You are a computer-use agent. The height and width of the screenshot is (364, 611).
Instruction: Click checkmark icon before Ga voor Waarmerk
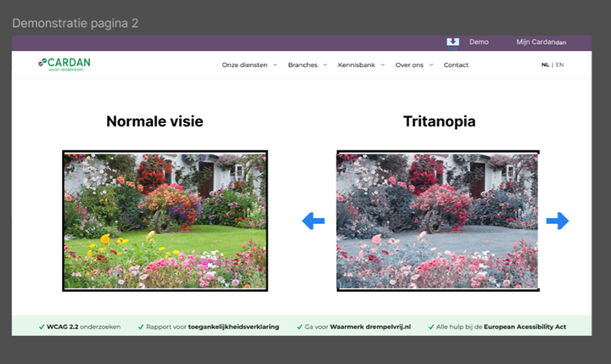tap(300, 327)
